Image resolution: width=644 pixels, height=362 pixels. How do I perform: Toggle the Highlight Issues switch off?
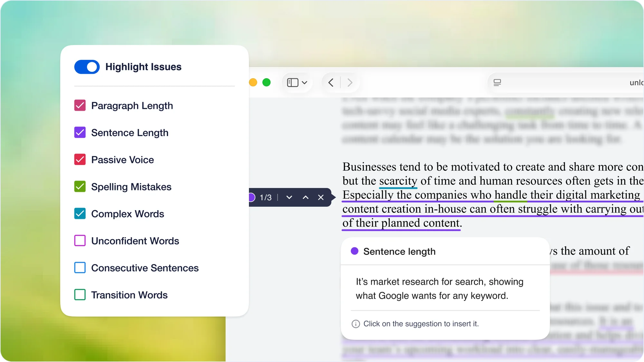pos(87,67)
